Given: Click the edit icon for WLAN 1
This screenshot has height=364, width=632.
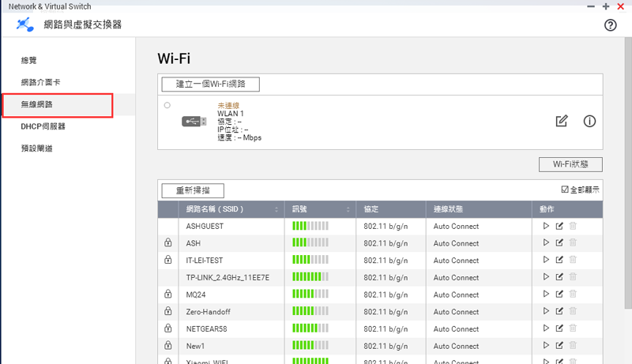Looking at the screenshot, I should (x=562, y=121).
